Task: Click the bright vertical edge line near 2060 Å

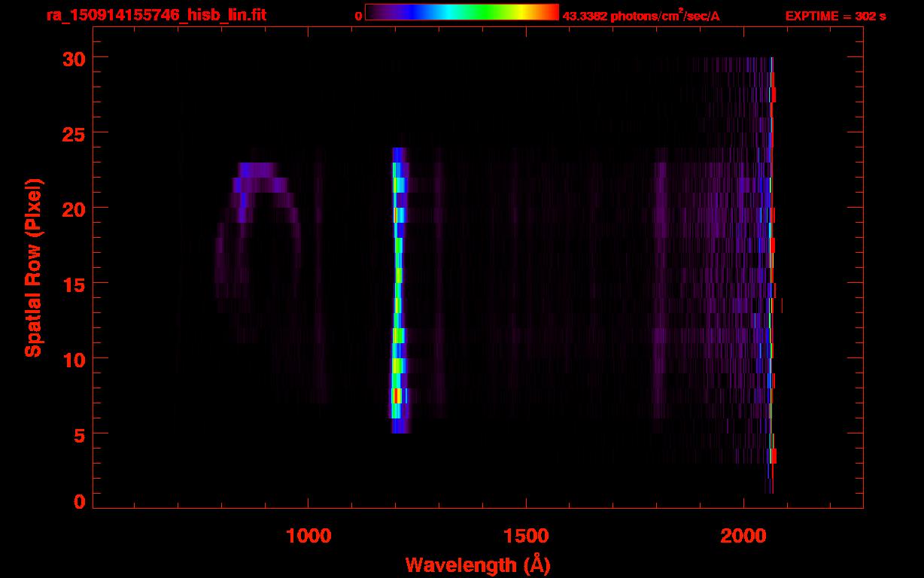Action: pos(771,275)
